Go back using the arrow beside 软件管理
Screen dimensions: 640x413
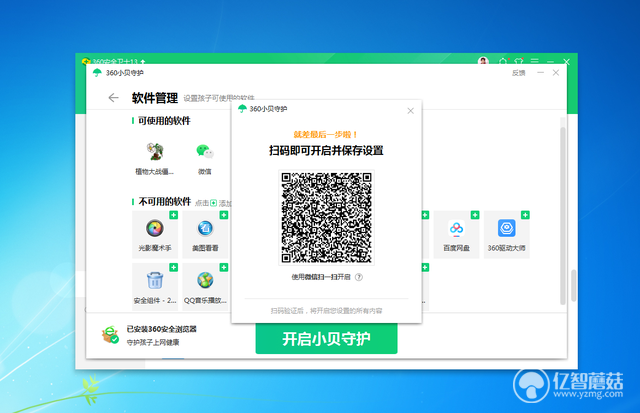(113, 98)
